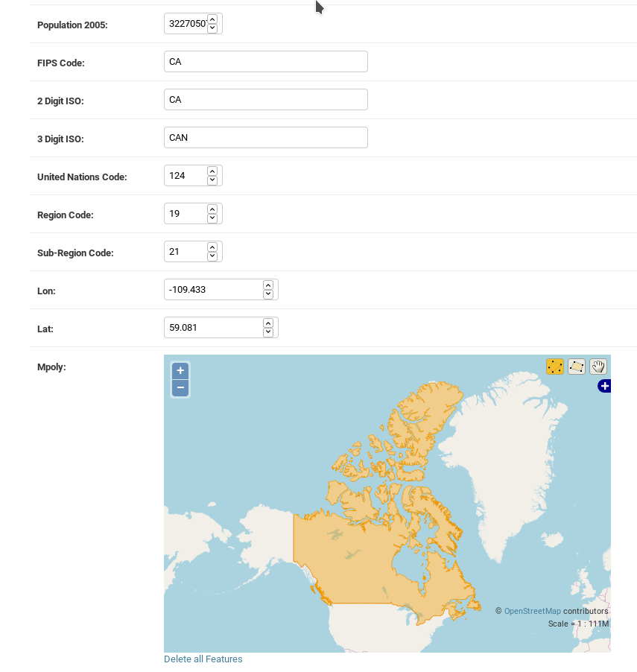
Task: Increment the Region Code value
Action: 212,209
